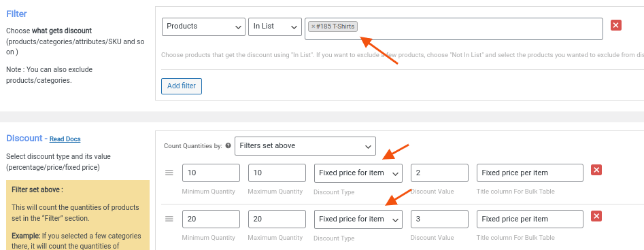Screen dimensions: 644x250
Task: Grab the drag handle of the quantity 10 row
Action: click(169, 173)
